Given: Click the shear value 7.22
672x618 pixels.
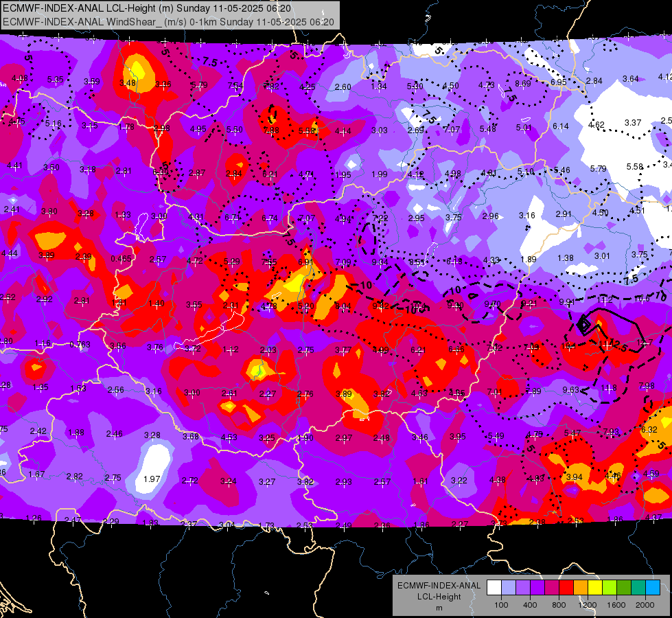Looking at the screenshot, I should [380, 218].
